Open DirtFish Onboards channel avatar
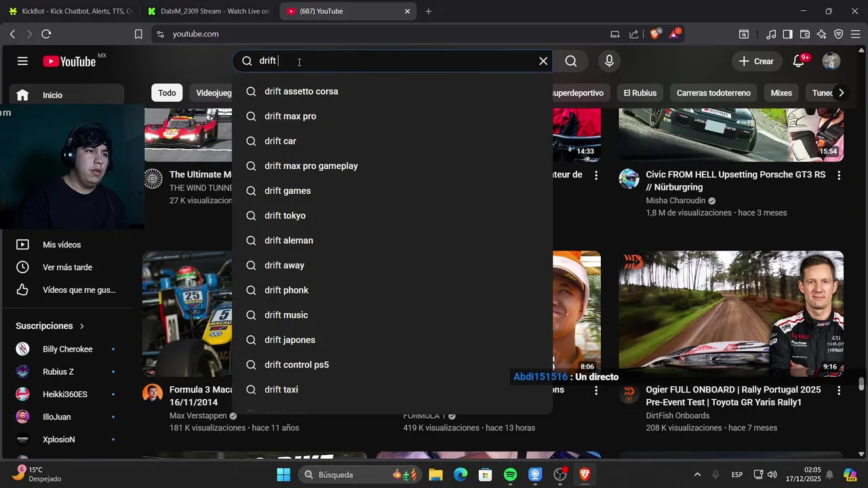This screenshot has height=488, width=868. click(629, 394)
